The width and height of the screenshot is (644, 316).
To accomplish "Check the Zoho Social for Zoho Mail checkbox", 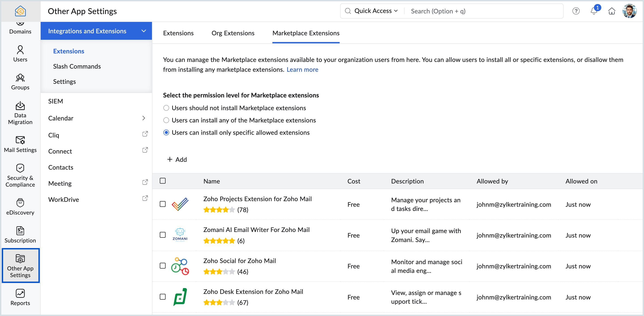I will tap(163, 265).
